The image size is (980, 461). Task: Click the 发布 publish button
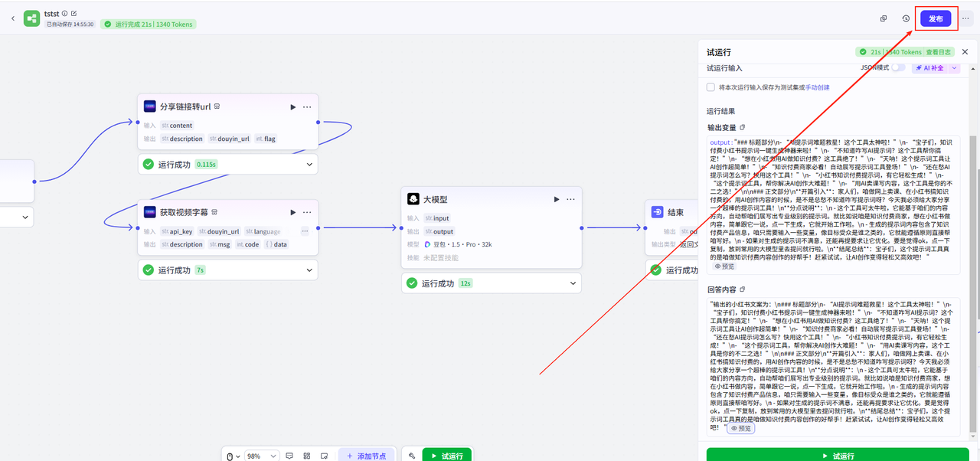pyautogui.click(x=936, y=18)
